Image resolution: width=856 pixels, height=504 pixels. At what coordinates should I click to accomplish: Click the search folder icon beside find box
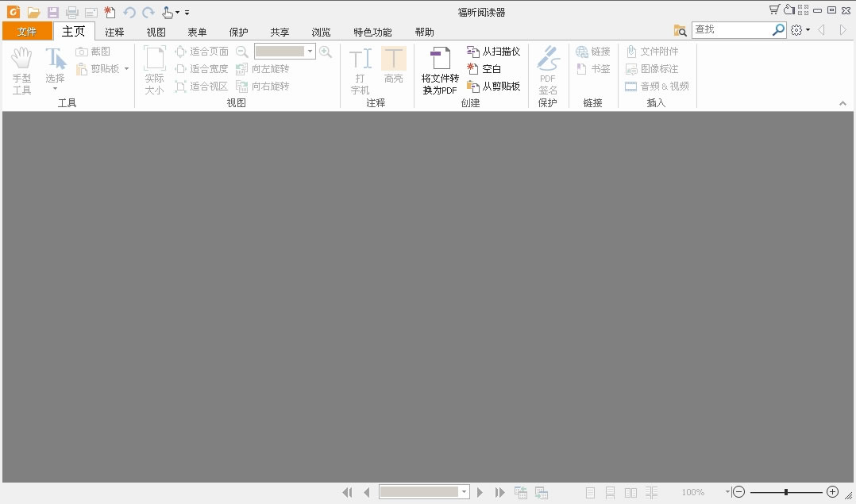[681, 30]
